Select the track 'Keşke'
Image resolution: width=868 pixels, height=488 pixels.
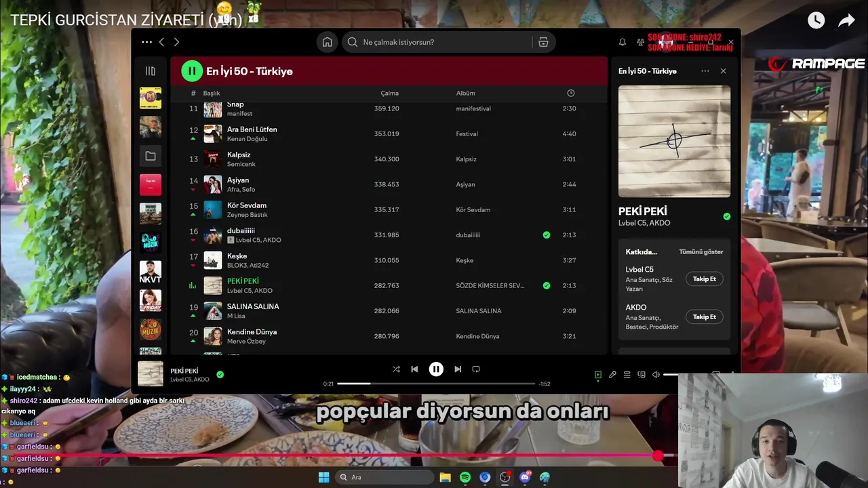point(237,256)
